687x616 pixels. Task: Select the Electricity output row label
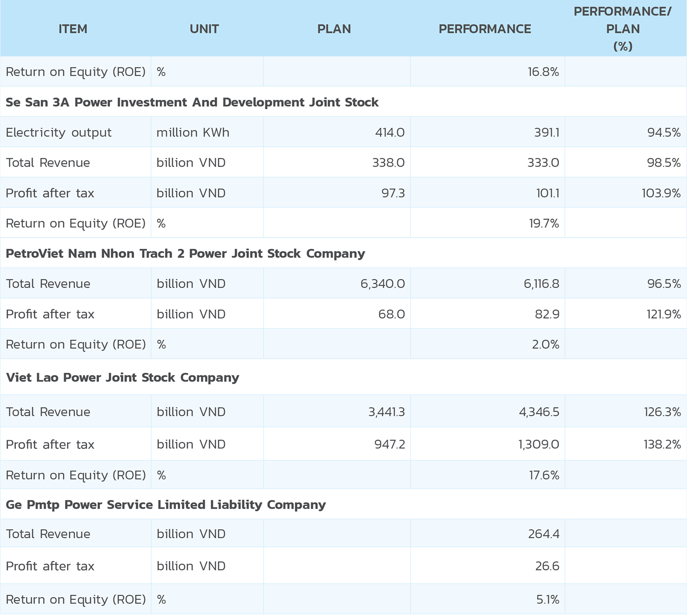click(x=59, y=132)
